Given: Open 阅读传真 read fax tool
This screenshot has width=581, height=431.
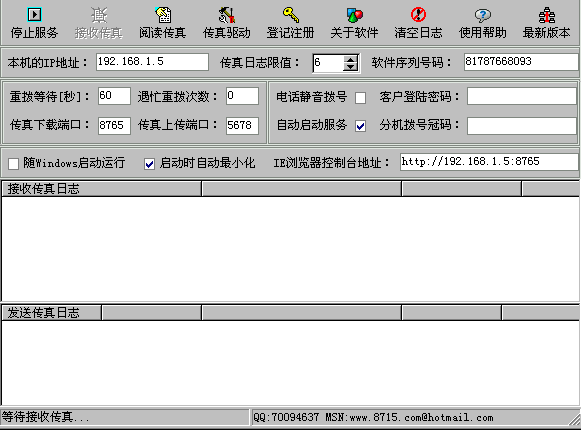Looking at the screenshot, I should point(163,15).
